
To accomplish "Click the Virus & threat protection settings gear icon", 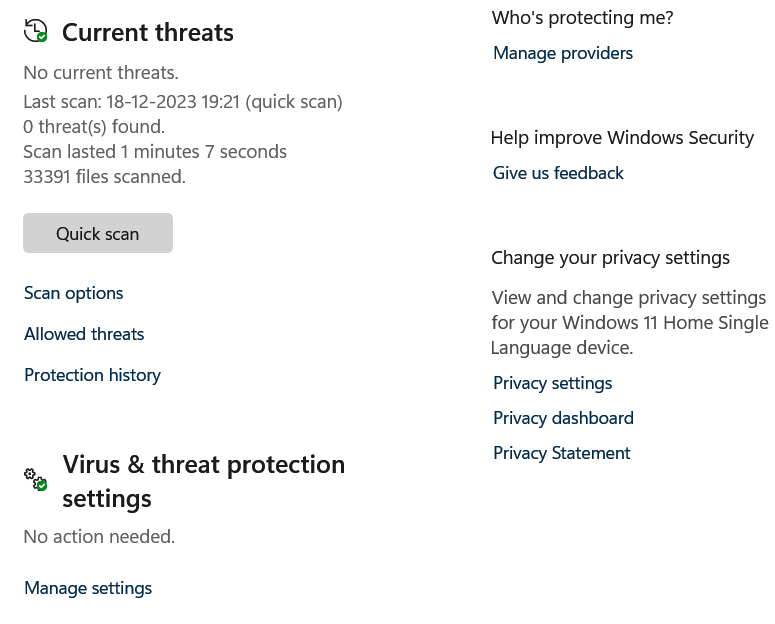I will tap(35, 478).
